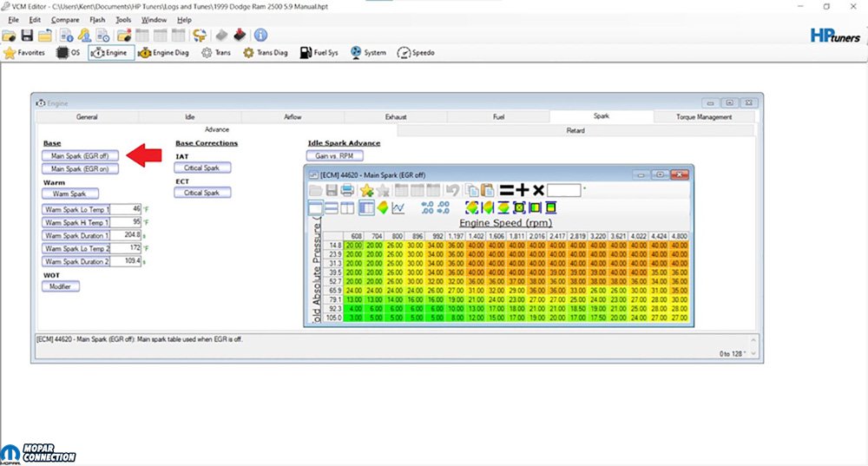
Task: Open the Engine category in the toolbar
Action: tap(111, 53)
